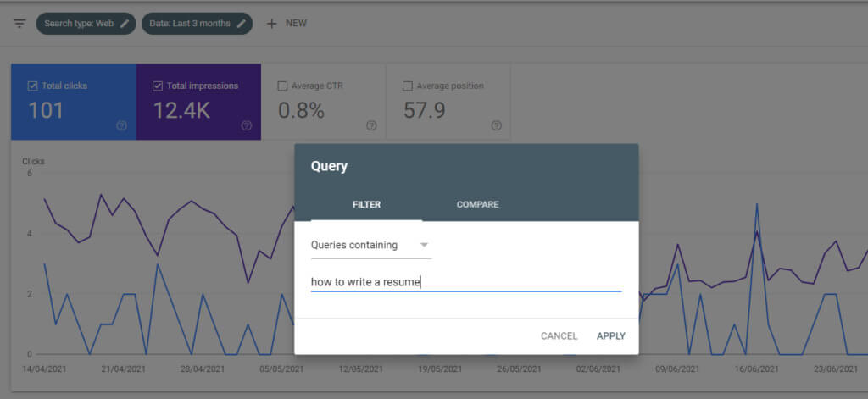868x399 pixels.
Task: Click the 12.4K impressions value
Action: (x=181, y=111)
